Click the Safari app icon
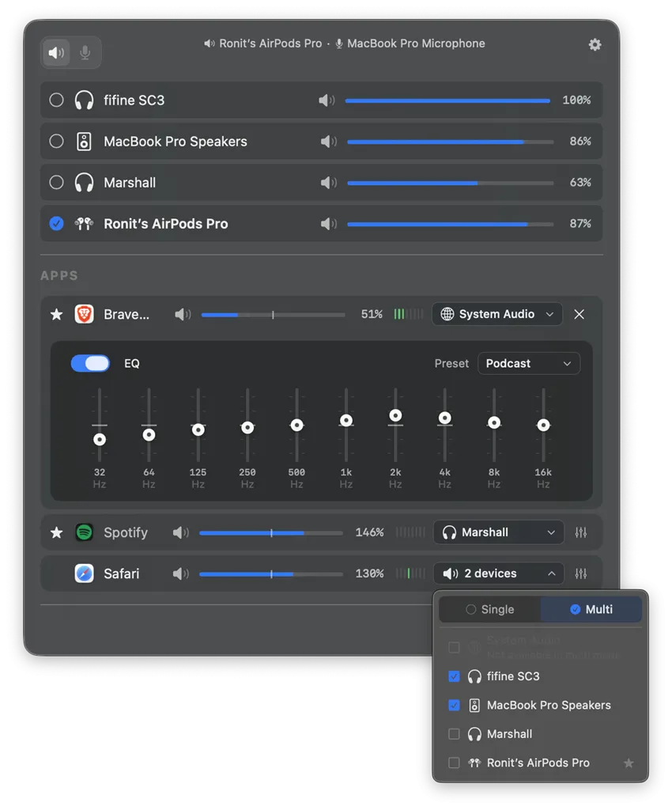This screenshot has width=672, height=810. 85,573
